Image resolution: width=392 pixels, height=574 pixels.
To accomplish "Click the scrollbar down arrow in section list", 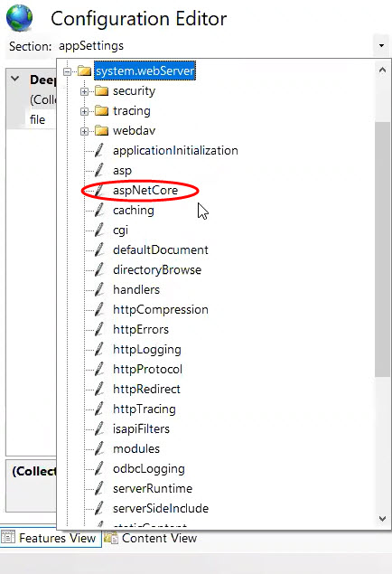I will pos(382,518).
